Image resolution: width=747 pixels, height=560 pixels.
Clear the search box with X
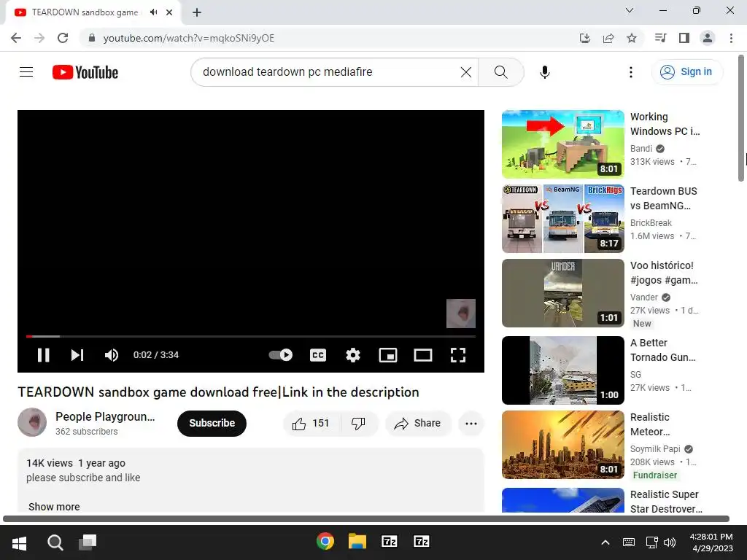click(466, 72)
